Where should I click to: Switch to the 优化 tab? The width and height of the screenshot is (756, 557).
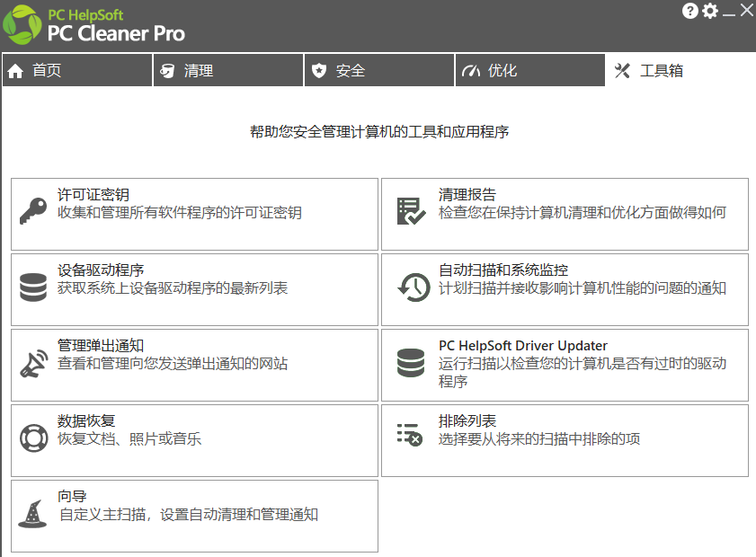pyautogui.click(x=530, y=70)
